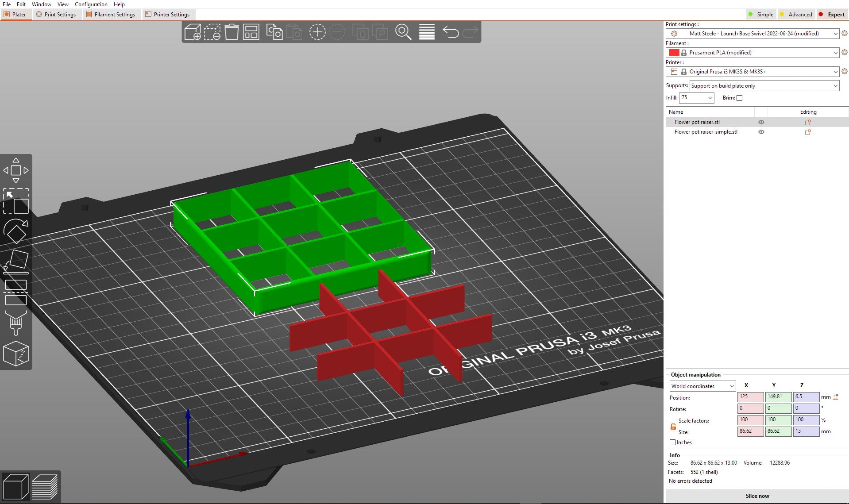Select the Place on face tool

point(16,261)
